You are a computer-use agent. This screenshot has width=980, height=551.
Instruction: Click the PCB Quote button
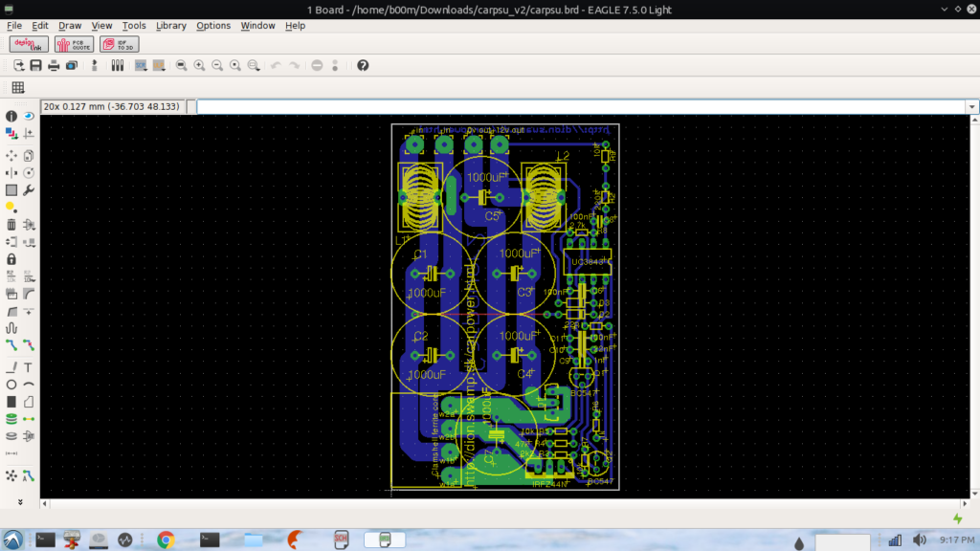[74, 44]
